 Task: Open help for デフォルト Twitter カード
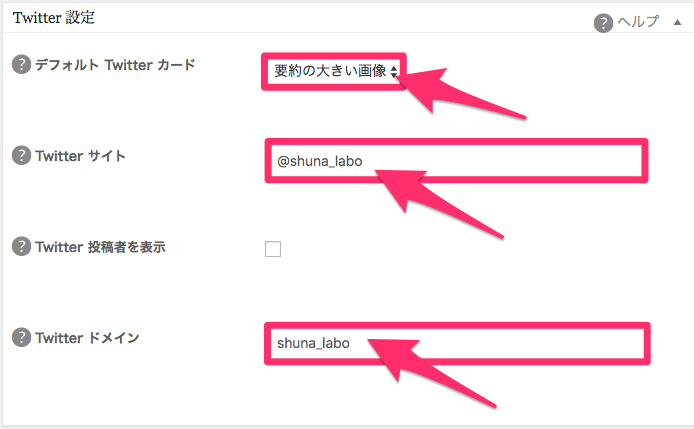(21, 65)
